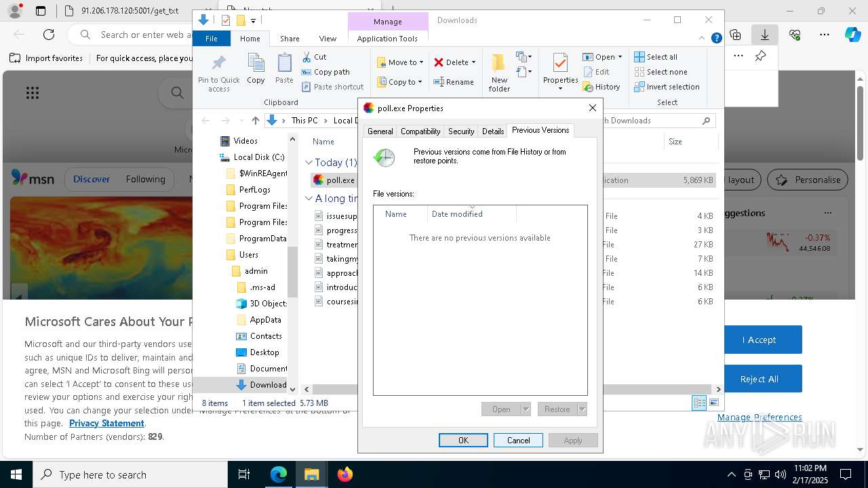Click the Copilot icon in Edge
This screenshot has height=488, width=868.
pos(852,35)
